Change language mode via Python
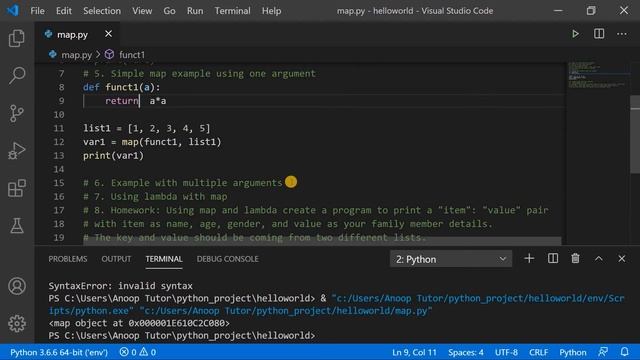Screen dimensions: 640x360 [573, 352]
